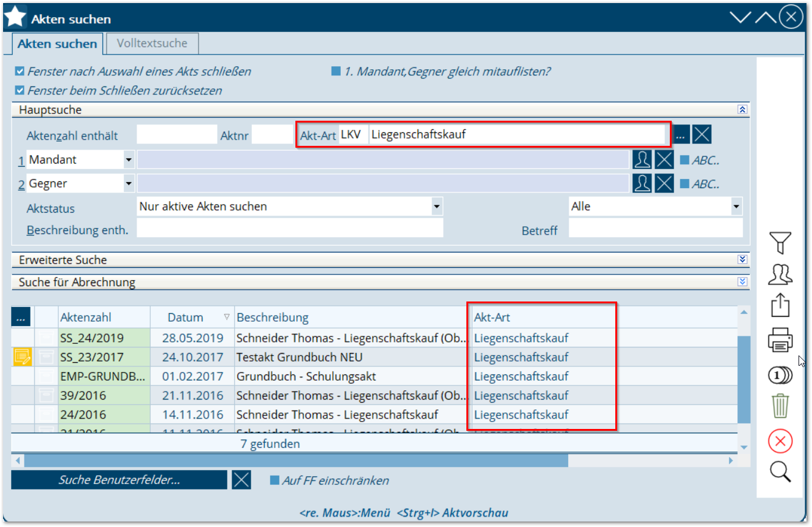Click the green trash bin icon
This screenshot has height=527, width=812.
point(780,406)
